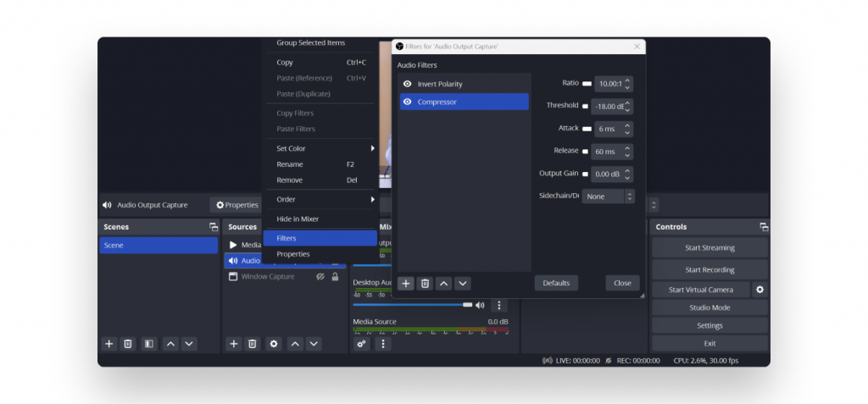Click the Desktop Audio volume slider handle
The width and height of the screenshot is (868, 404).
click(468, 305)
